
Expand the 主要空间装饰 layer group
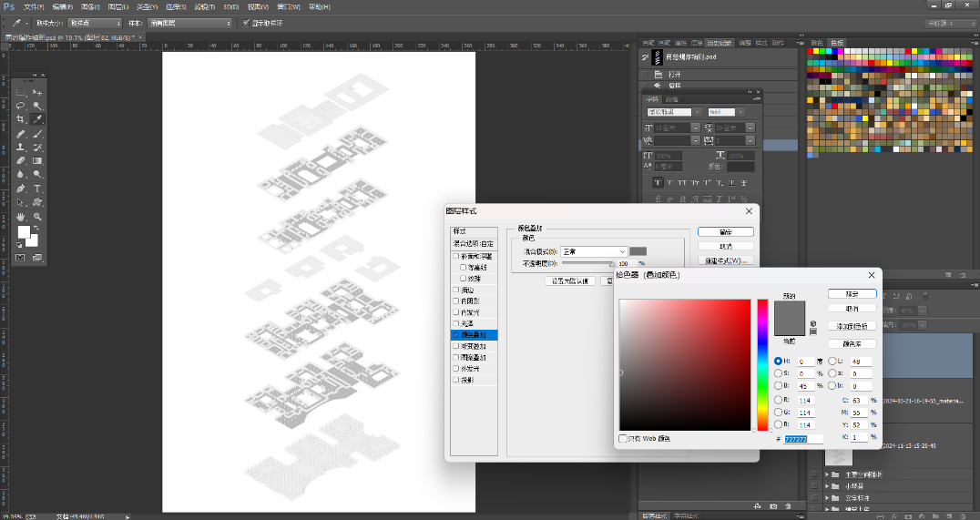[x=828, y=474]
